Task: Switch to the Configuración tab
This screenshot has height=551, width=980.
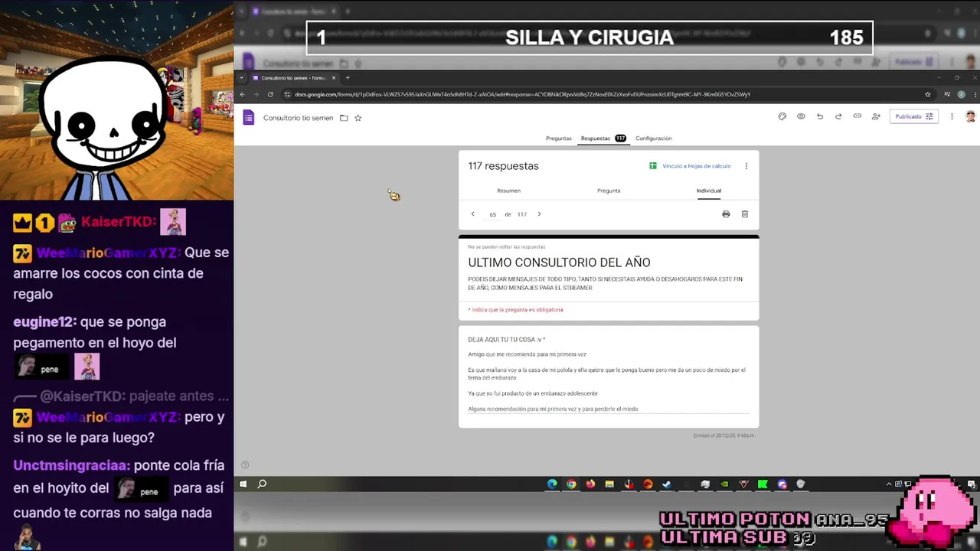Action: 653,139
